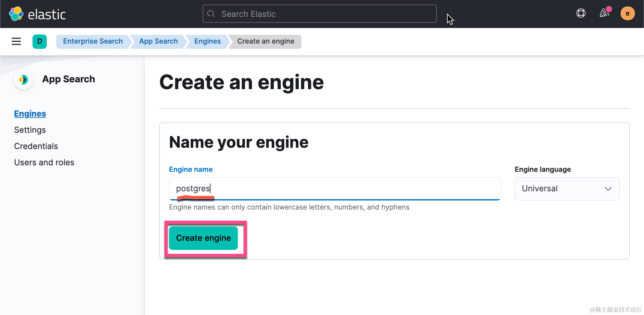Open the Engines breadcrumb link
Screen dimensions: 644x315
pyautogui.click(x=207, y=41)
